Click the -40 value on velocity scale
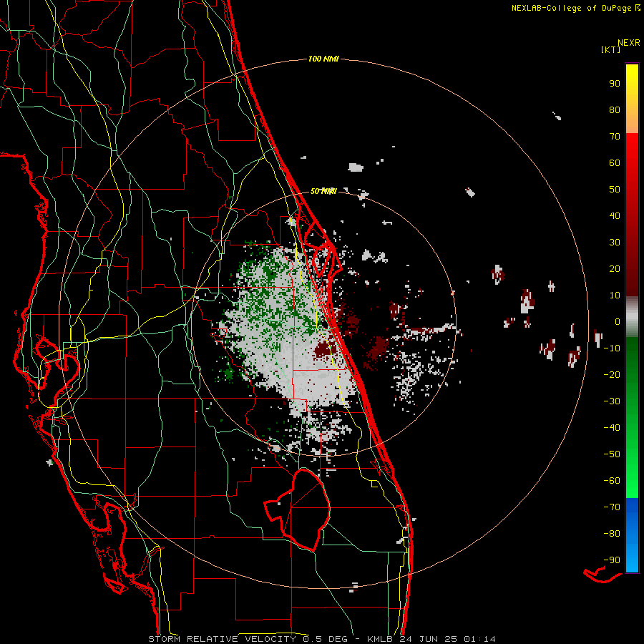The width and height of the screenshot is (644, 644). click(x=612, y=428)
